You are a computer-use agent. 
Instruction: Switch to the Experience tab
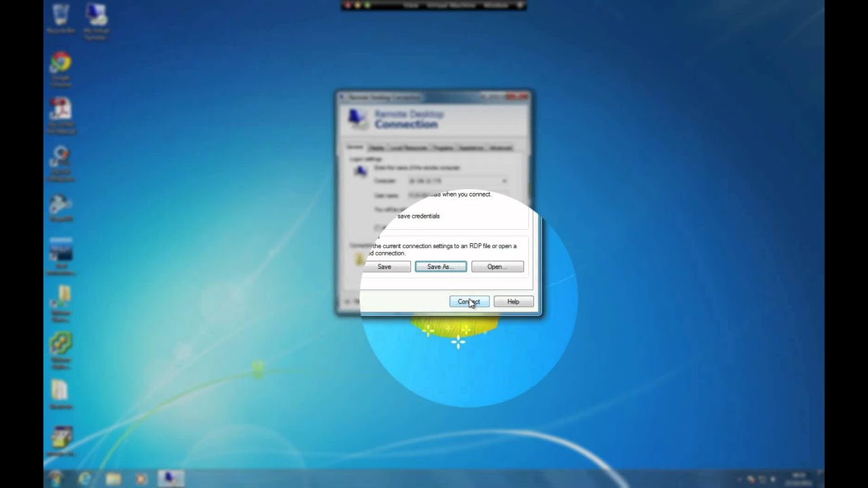tap(471, 148)
